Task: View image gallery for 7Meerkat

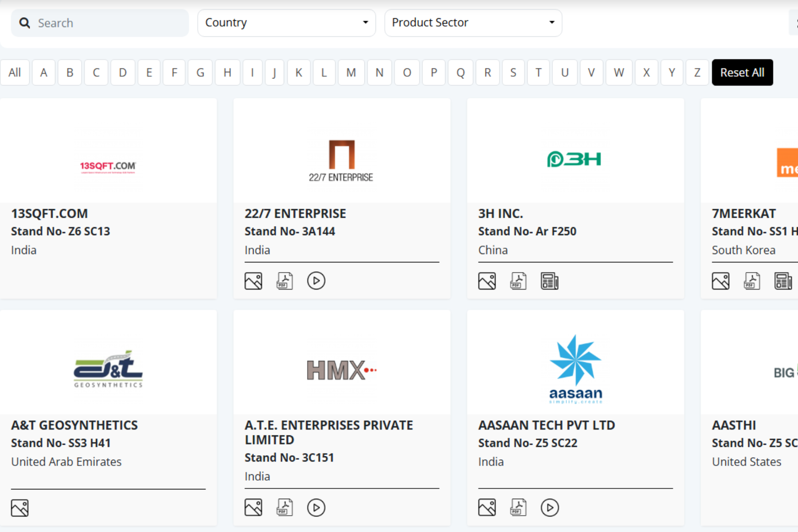Action: coord(720,281)
